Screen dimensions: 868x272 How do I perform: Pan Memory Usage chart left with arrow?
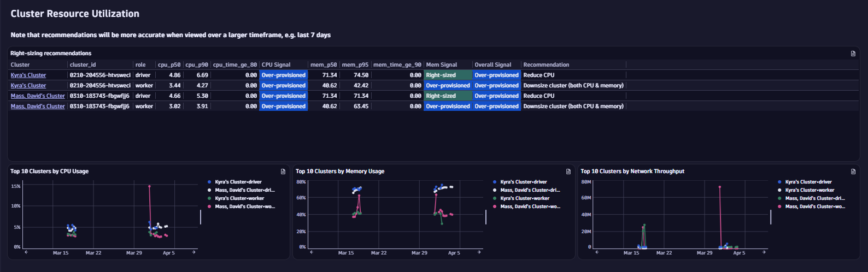(312, 252)
